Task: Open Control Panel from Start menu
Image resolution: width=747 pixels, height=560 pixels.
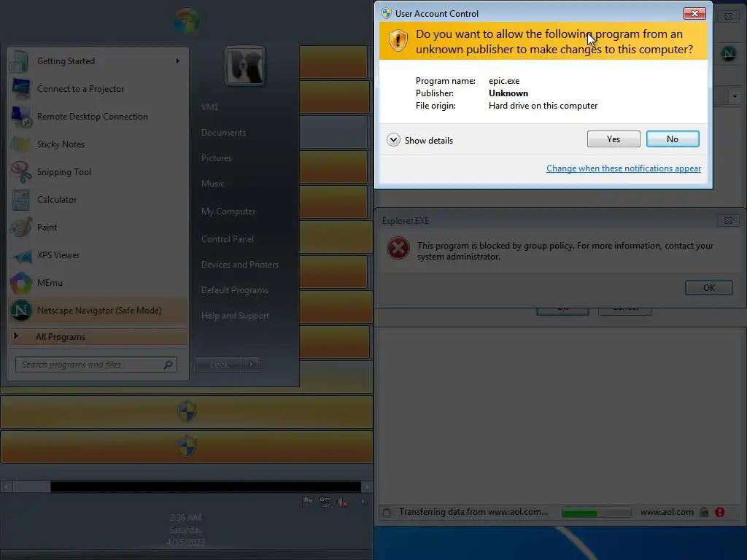Action: (228, 239)
